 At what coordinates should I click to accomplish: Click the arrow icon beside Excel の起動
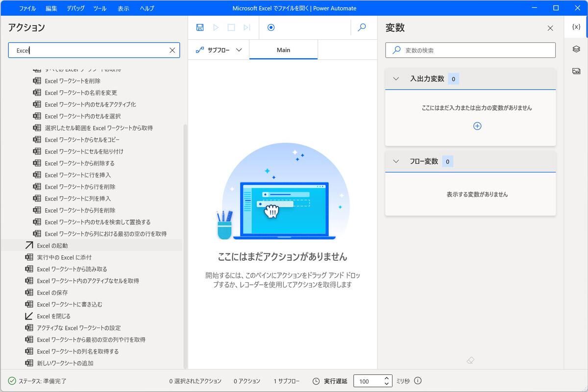(29, 245)
